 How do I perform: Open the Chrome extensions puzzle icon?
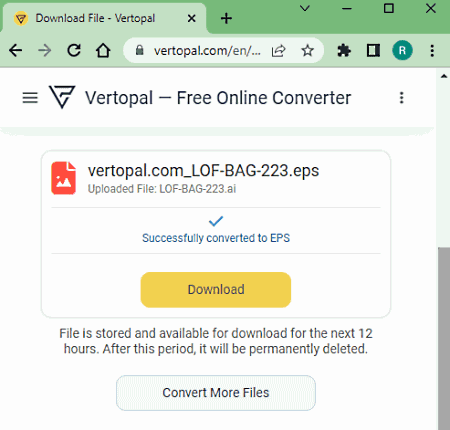pos(344,51)
